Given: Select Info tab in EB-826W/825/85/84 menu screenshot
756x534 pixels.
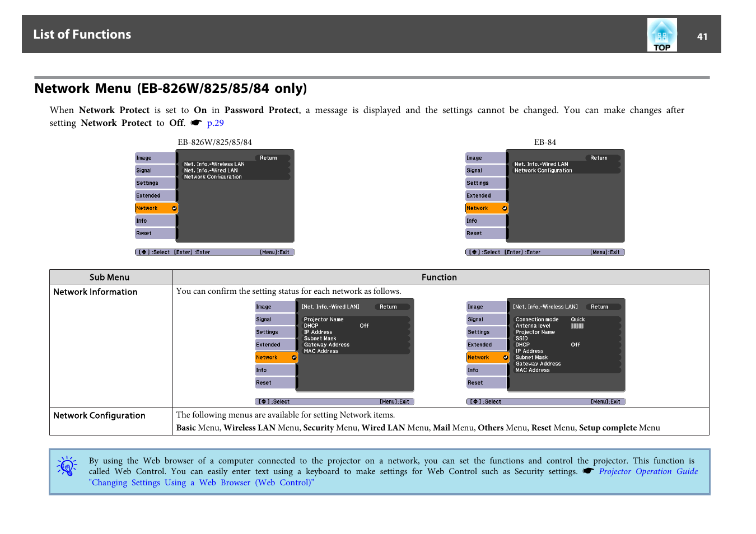Looking at the screenshot, I should (156, 221).
